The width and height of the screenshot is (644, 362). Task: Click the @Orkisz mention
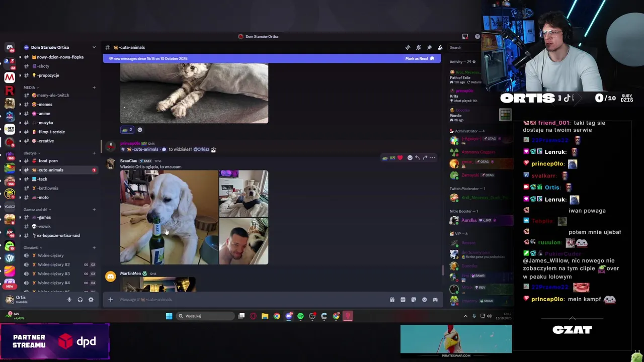pyautogui.click(x=201, y=149)
